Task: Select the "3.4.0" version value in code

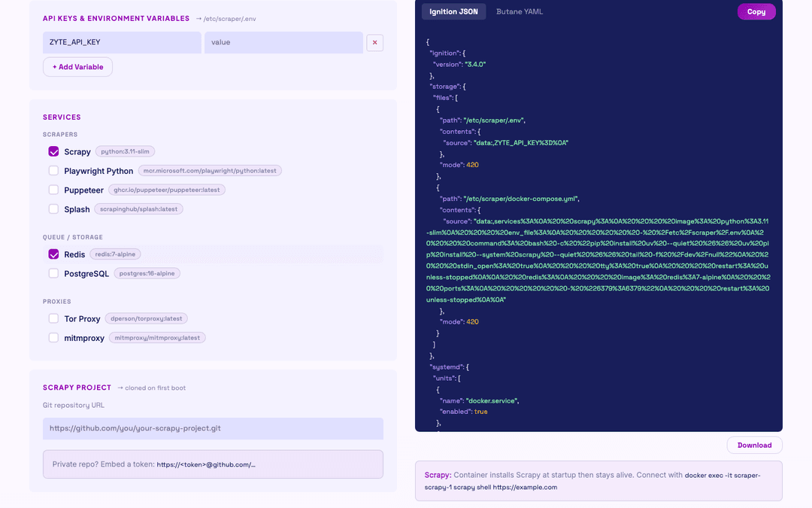Action: (475, 64)
